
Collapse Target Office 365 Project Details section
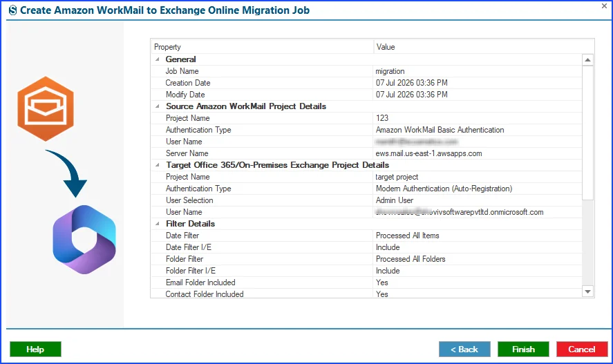click(158, 165)
